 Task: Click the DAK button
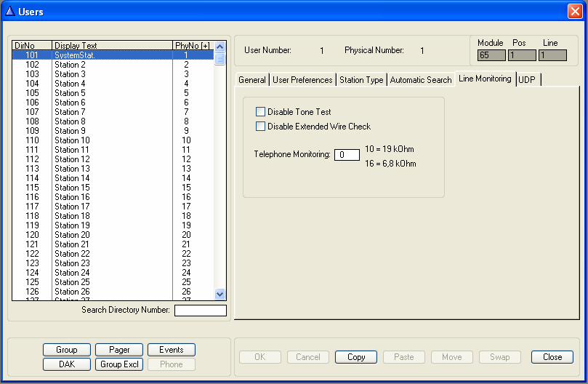[67, 364]
